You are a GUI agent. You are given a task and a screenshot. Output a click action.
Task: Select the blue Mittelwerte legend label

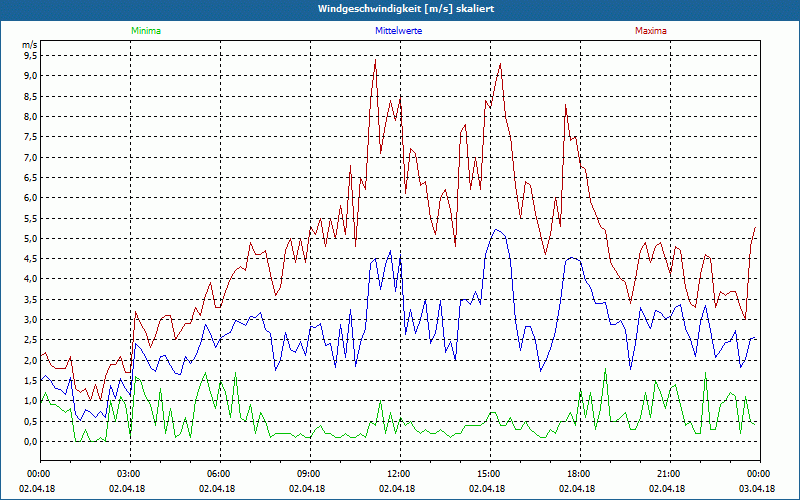click(x=398, y=31)
